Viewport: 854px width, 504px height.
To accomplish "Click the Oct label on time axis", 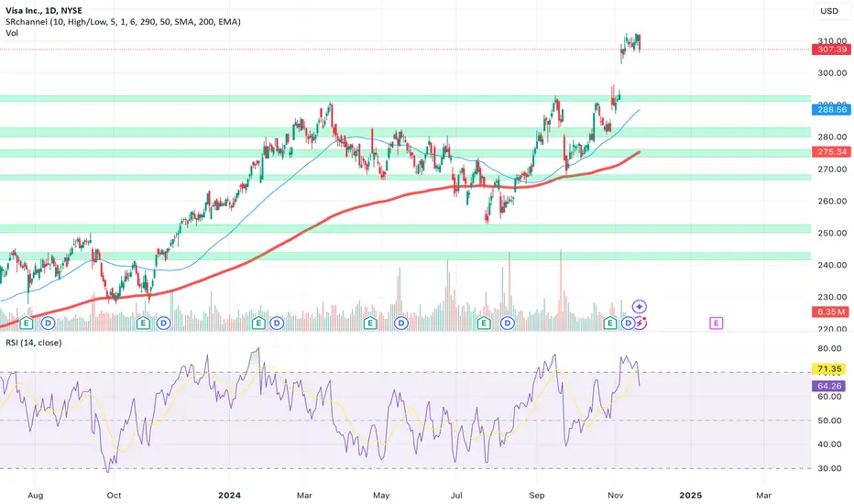I will click(x=114, y=495).
